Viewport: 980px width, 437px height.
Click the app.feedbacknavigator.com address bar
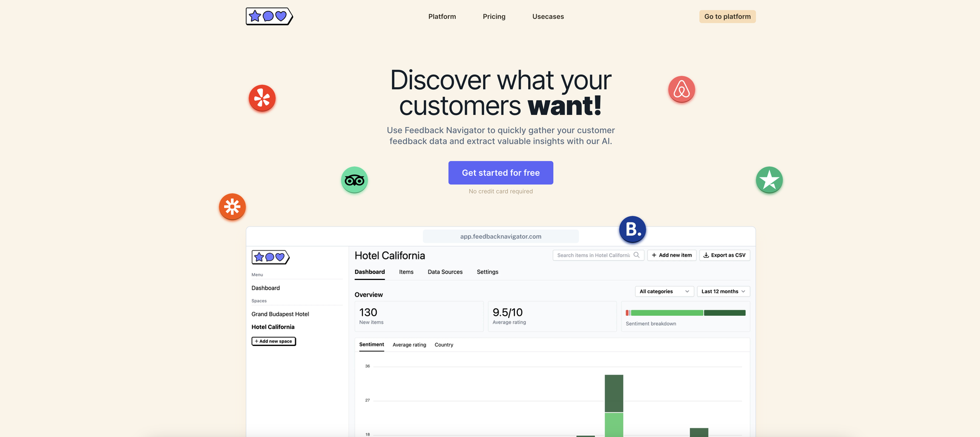click(x=501, y=237)
